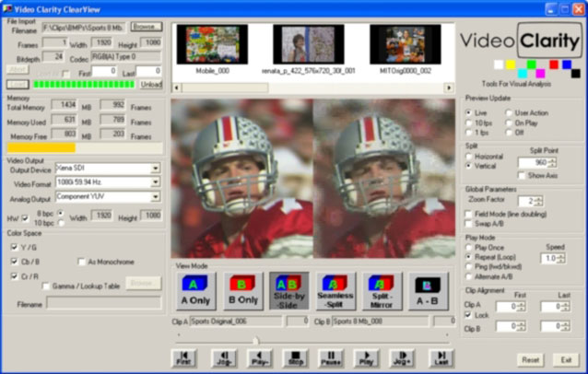Click the Reset button

(x=530, y=360)
